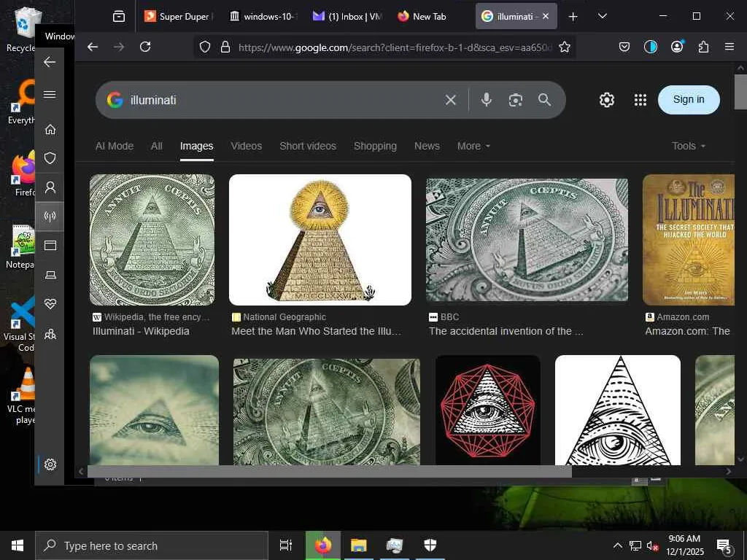
Task: Open Family options icon in sidebar
Action: [x=50, y=334]
